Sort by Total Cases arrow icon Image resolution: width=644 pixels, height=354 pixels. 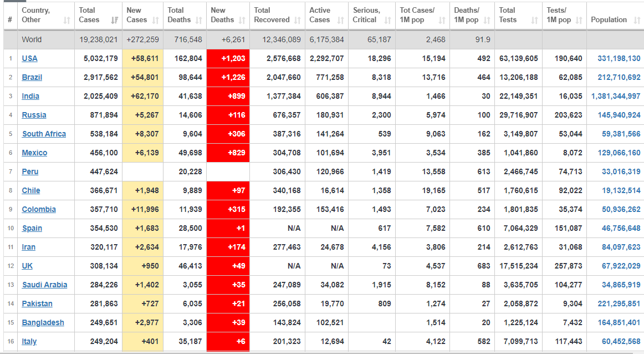click(x=115, y=20)
